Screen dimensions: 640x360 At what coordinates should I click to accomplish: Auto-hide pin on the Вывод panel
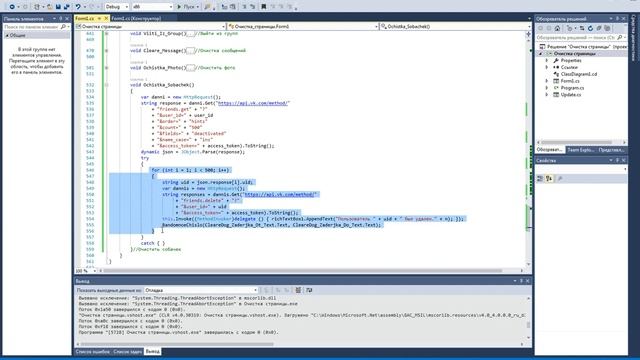(521, 281)
